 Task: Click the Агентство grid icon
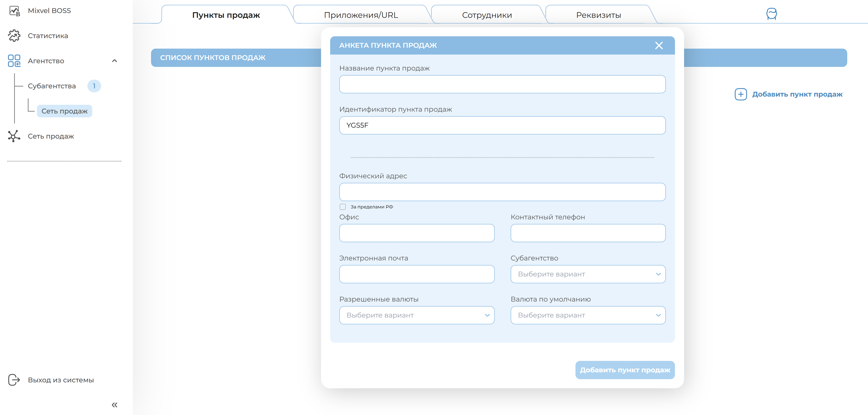tap(14, 61)
